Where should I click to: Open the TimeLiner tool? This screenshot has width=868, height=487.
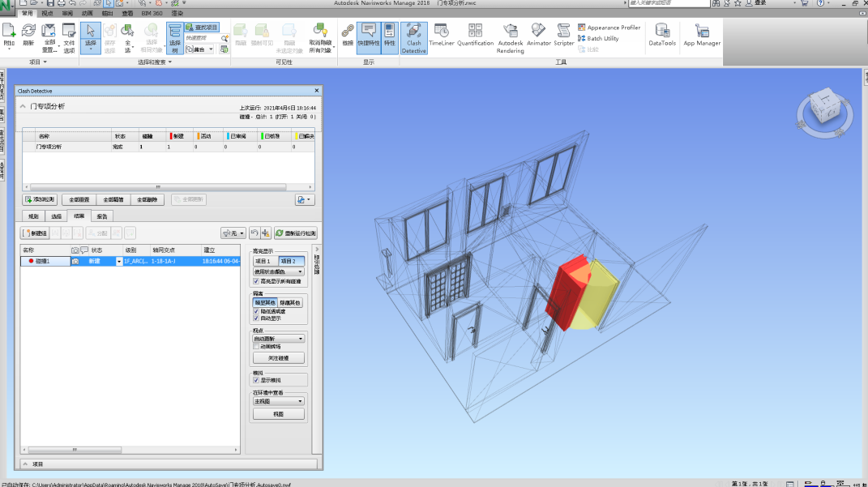pyautogui.click(x=441, y=35)
